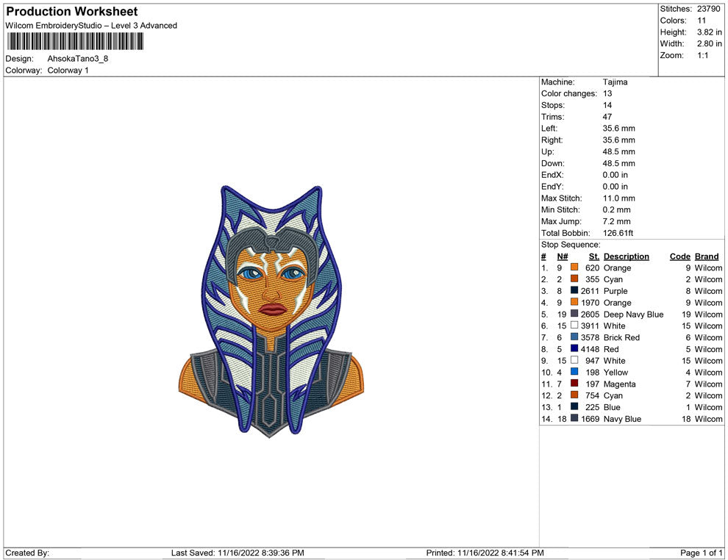Click the Created By footer label
This screenshot has width=728, height=560.
[27, 553]
